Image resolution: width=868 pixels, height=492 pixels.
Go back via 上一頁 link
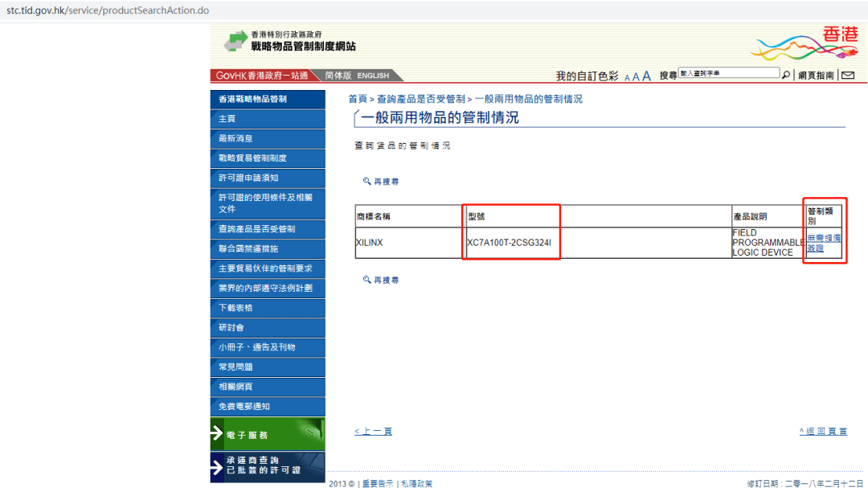pyautogui.click(x=373, y=432)
